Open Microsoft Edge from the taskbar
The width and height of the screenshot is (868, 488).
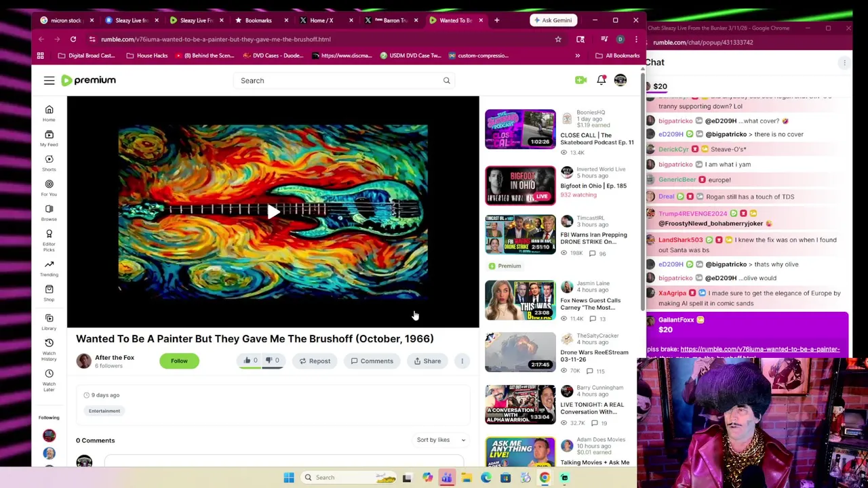click(x=486, y=478)
